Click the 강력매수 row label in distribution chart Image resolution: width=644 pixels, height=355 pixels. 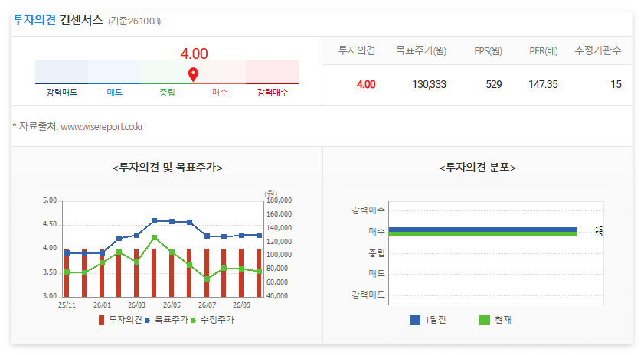[368, 210]
